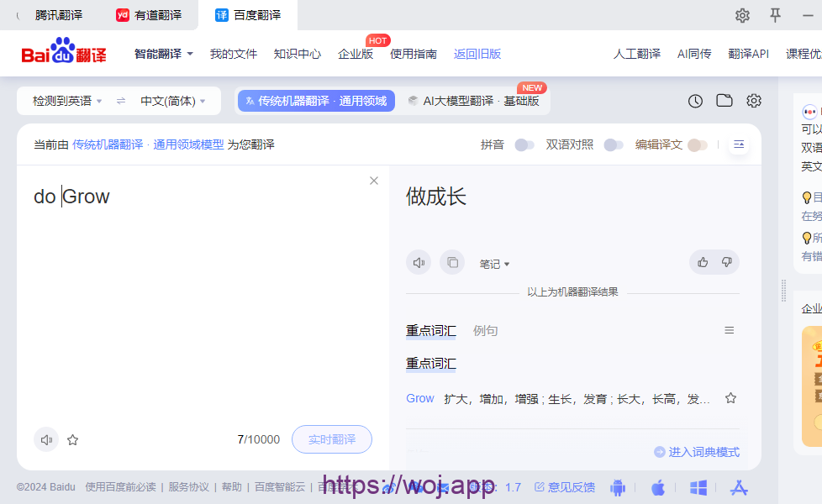This screenshot has width=822, height=504.
Task: Expand the 笔记 notes dropdown
Action: [x=494, y=264]
